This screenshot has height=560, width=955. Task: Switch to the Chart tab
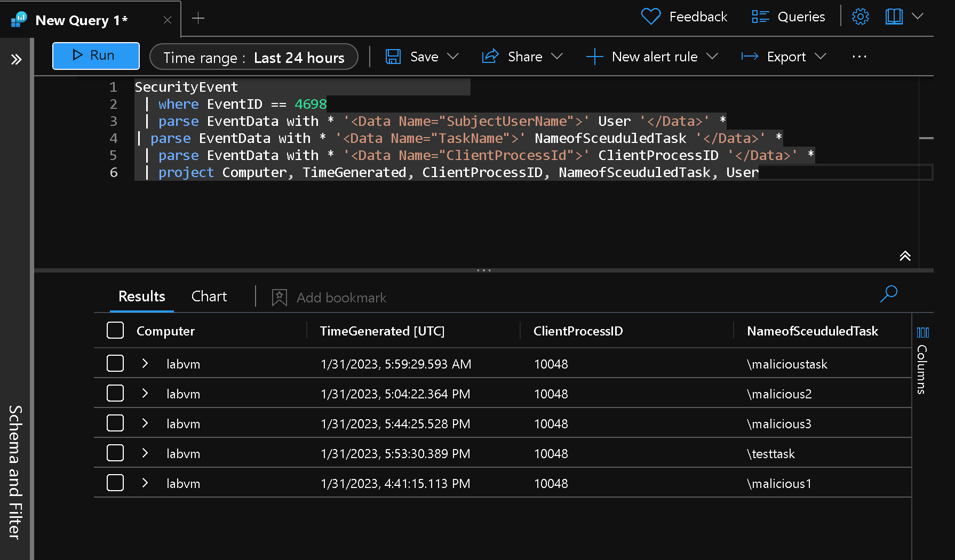tap(209, 297)
